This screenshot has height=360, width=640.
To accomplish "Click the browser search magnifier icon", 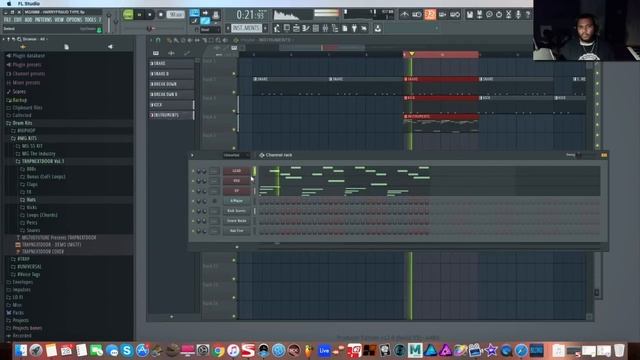I will [19, 39].
